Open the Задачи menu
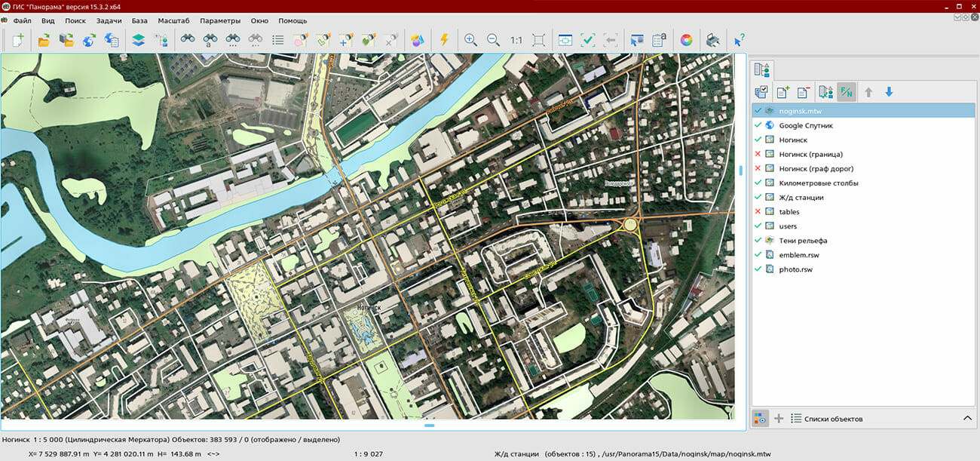 (x=109, y=20)
